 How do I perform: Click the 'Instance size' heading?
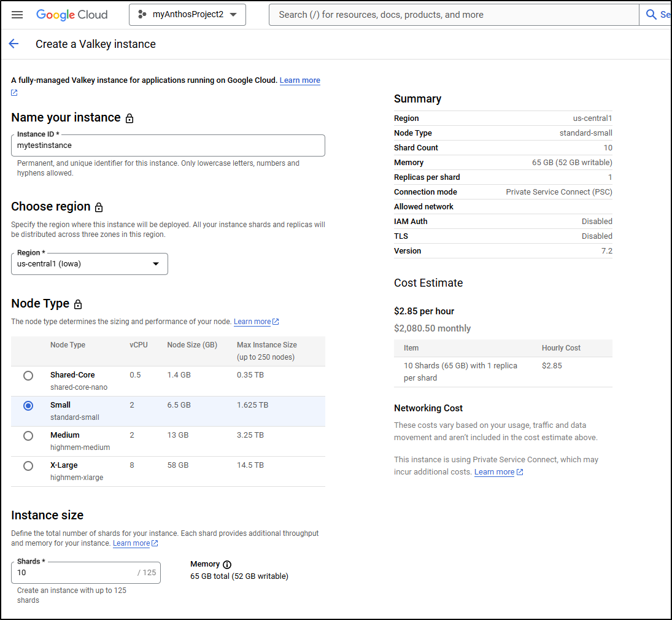47,516
